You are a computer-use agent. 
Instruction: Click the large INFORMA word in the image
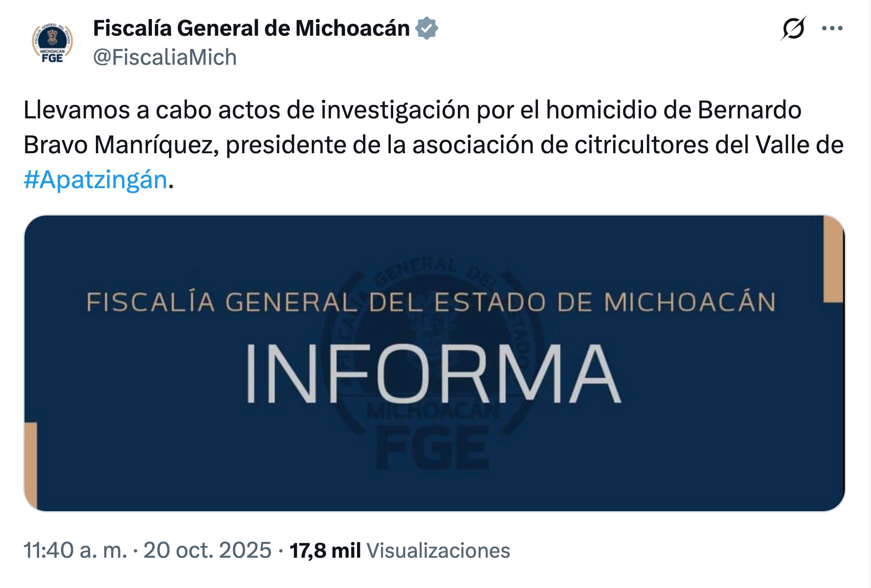433,373
